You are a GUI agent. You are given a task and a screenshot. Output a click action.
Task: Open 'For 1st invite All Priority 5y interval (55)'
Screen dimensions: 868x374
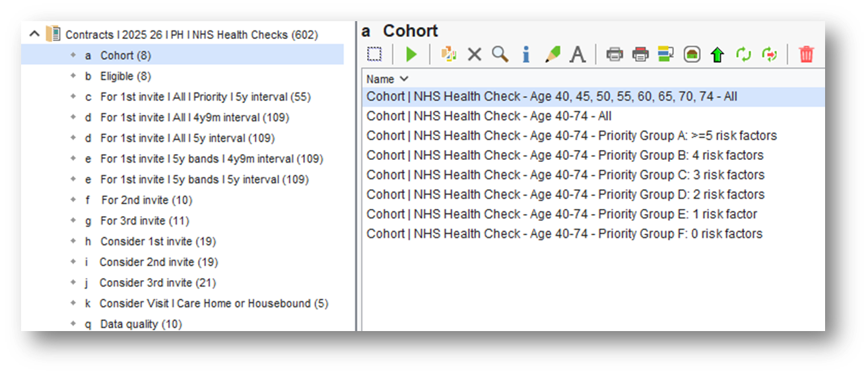(x=198, y=96)
